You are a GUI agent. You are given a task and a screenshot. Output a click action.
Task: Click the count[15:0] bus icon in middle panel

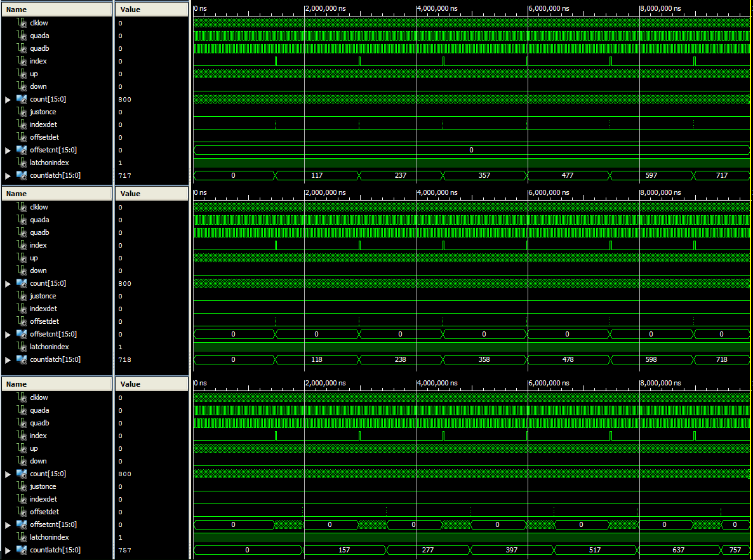point(22,283)
